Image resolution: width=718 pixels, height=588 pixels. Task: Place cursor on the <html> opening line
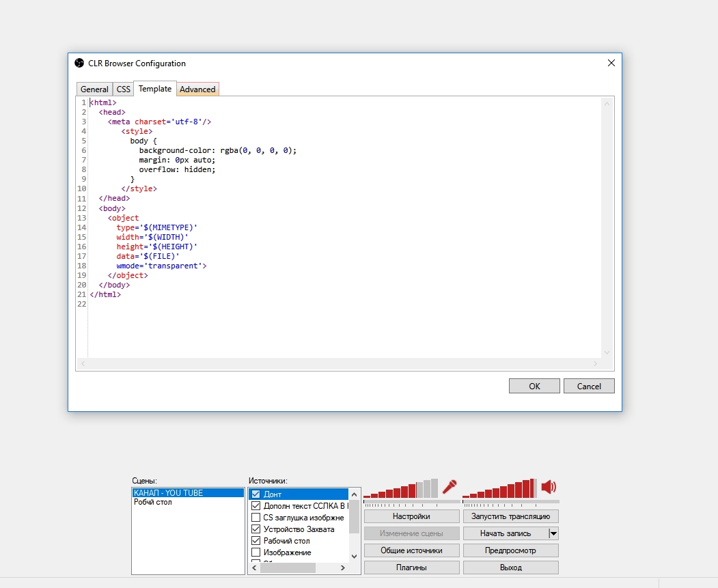pos(103,102)
